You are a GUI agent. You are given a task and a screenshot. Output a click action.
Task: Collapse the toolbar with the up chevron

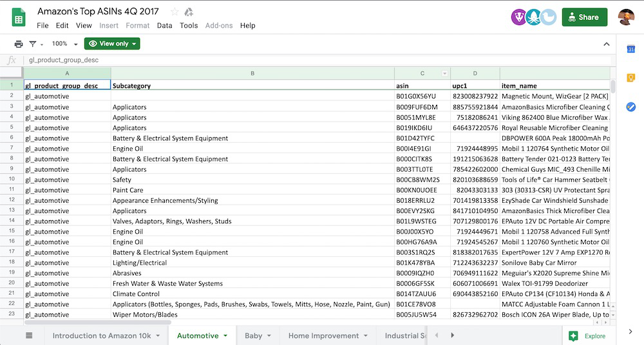[x=605, y=44]
